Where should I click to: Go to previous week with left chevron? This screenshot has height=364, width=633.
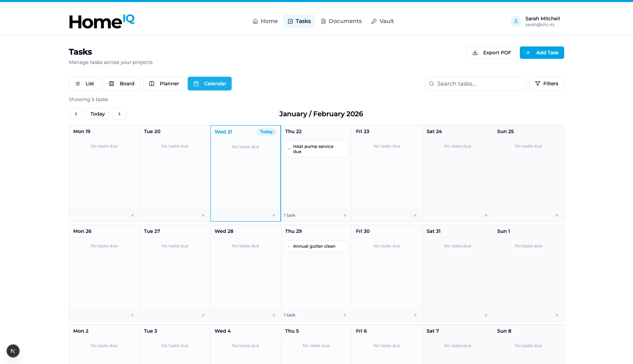click(76, 114)
